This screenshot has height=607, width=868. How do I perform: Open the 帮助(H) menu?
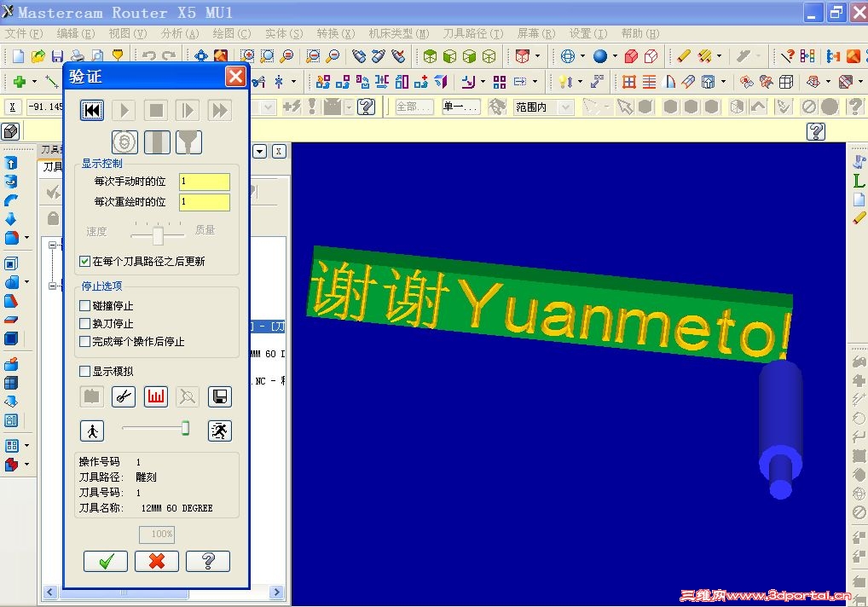click(640, 34)
